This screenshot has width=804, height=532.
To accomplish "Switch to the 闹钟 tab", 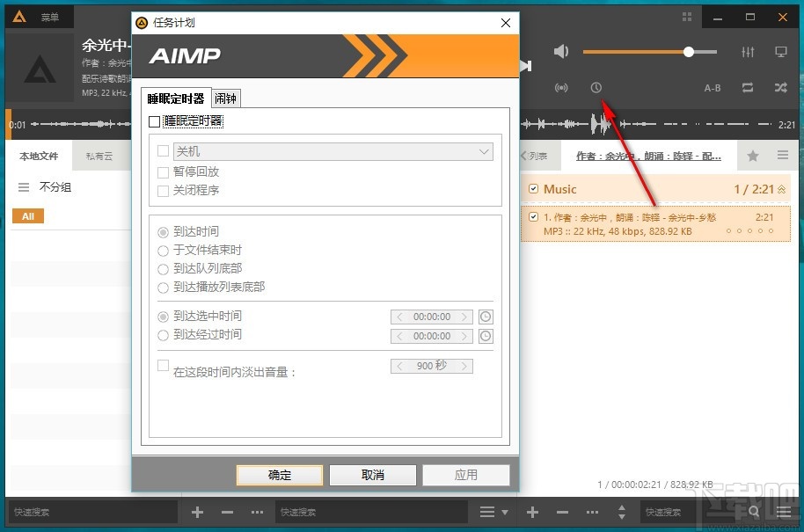I will pos(225,98).
